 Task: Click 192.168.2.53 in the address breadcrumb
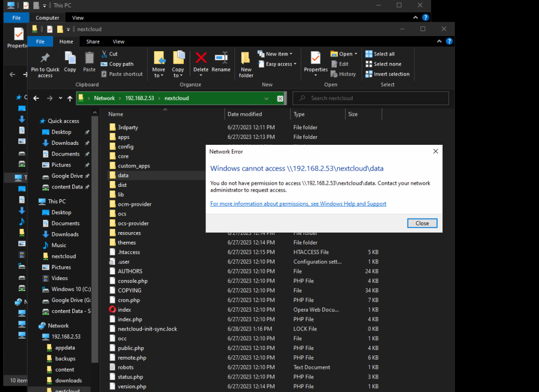click(140, 98)
